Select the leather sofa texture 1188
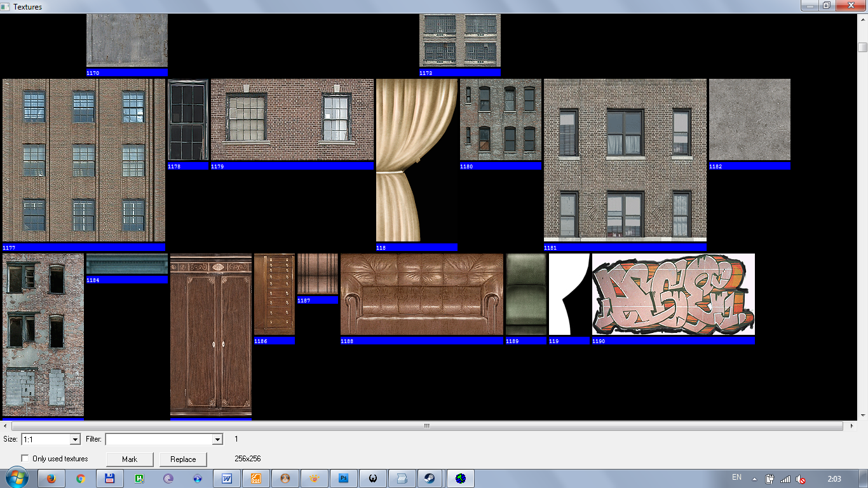 (x=422, y=294)
